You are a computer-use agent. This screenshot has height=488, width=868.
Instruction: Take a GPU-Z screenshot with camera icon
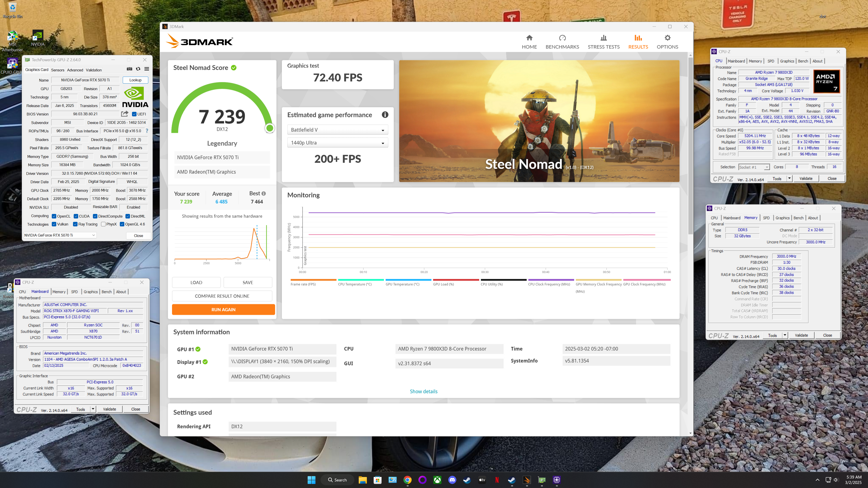(129, 69)
